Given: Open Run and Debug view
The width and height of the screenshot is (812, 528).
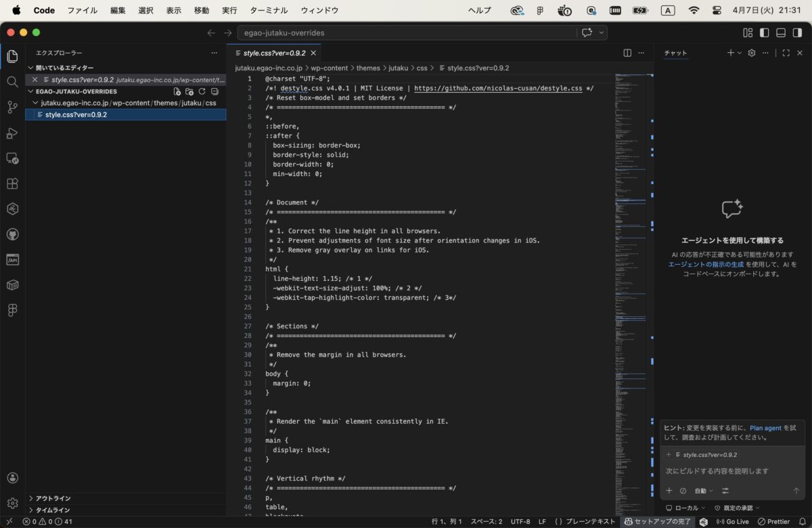Looking at the screenshot, I should [12, 133].
